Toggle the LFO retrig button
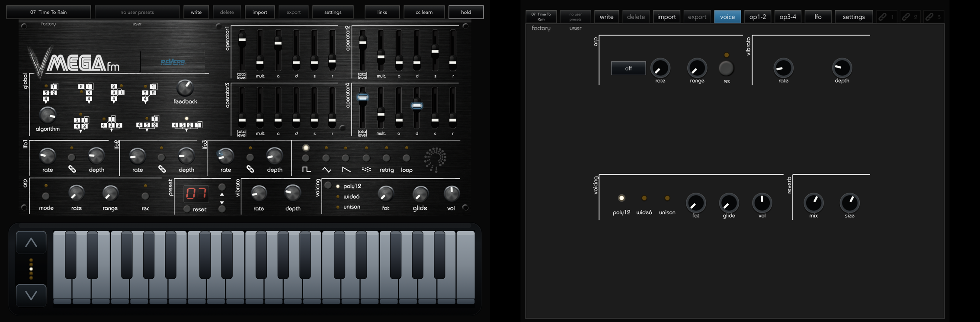 click(x=386, y=158)
